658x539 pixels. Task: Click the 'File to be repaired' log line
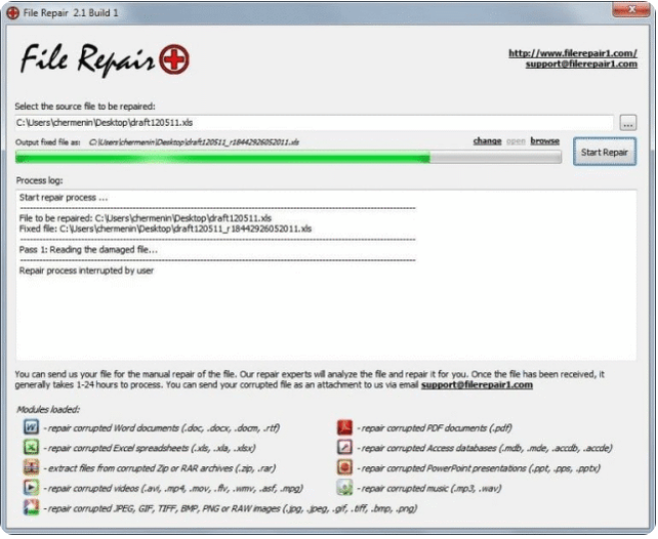tap(145, 218)
